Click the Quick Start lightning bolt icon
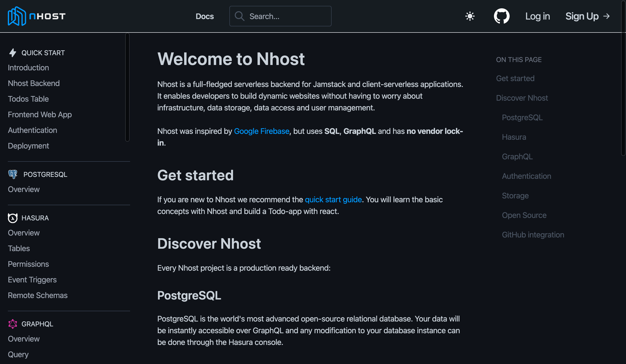The image size is (626, 364). pyautogui.click(x=13, y=53)
